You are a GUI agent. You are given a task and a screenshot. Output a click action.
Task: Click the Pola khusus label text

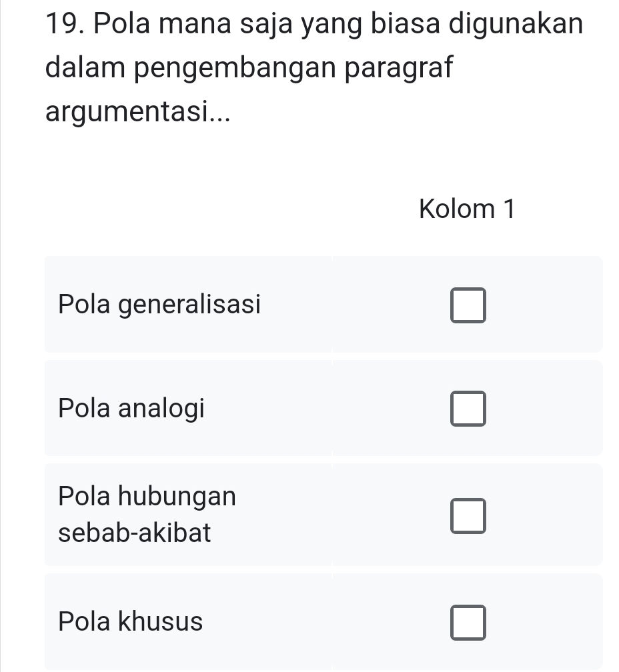pos(129,621)
